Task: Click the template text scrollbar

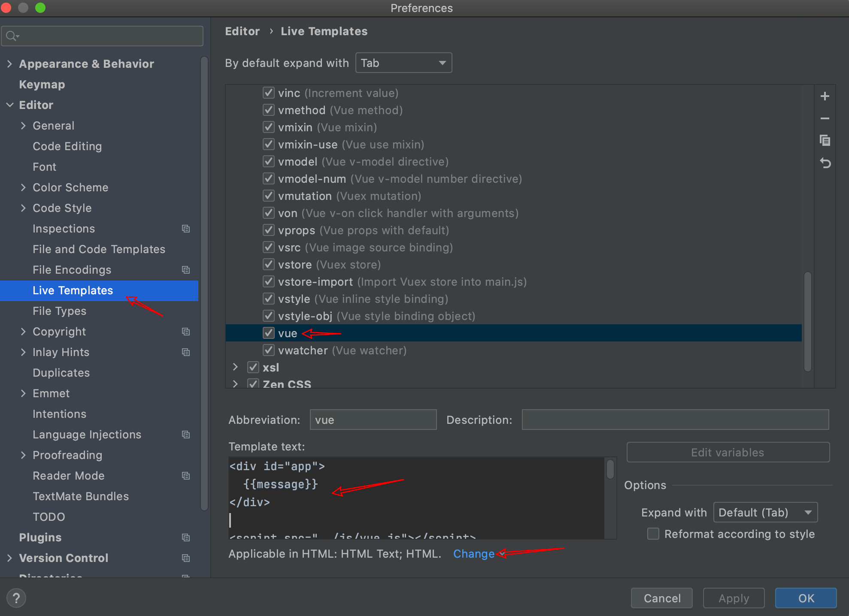Action: tap(610, 469)
